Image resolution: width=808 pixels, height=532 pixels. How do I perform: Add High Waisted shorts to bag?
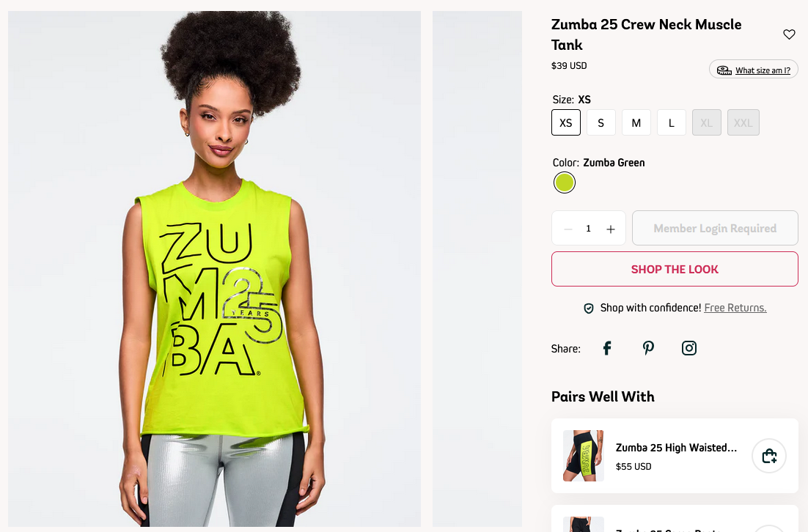769,456
